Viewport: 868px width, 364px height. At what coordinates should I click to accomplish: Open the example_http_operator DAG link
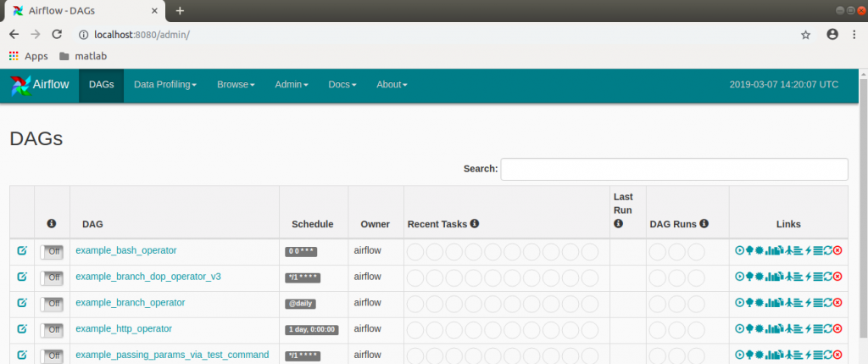[124, 328]
